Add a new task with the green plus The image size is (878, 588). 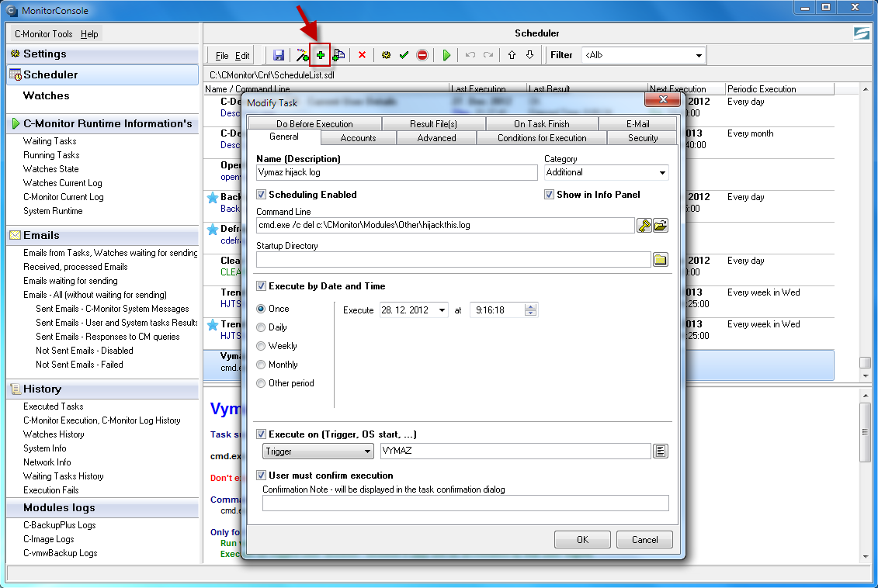coord(321,55)
